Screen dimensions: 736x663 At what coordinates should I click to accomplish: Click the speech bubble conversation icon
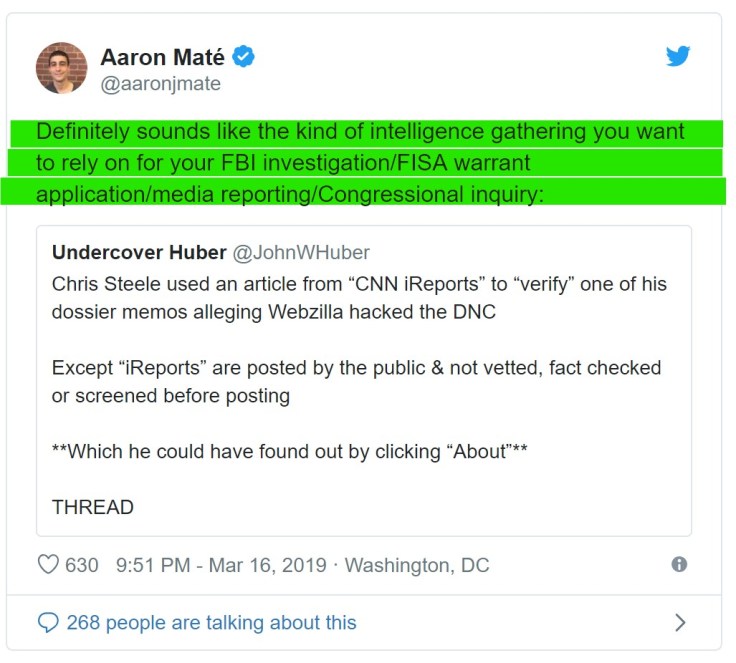48,623
